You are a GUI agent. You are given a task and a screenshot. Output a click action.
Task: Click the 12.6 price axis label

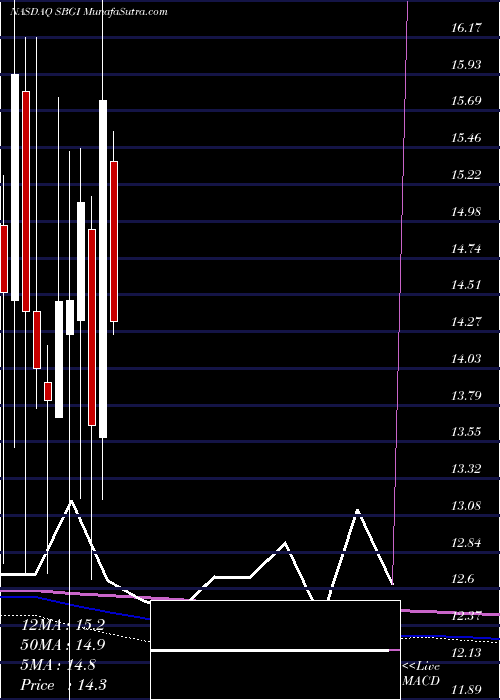coord(462,579)
